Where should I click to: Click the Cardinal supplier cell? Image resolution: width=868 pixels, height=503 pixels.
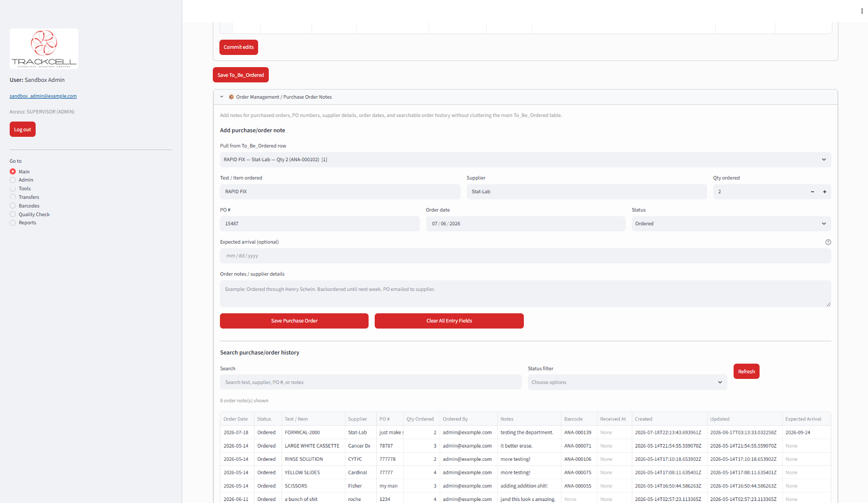[x=360, y=472]
